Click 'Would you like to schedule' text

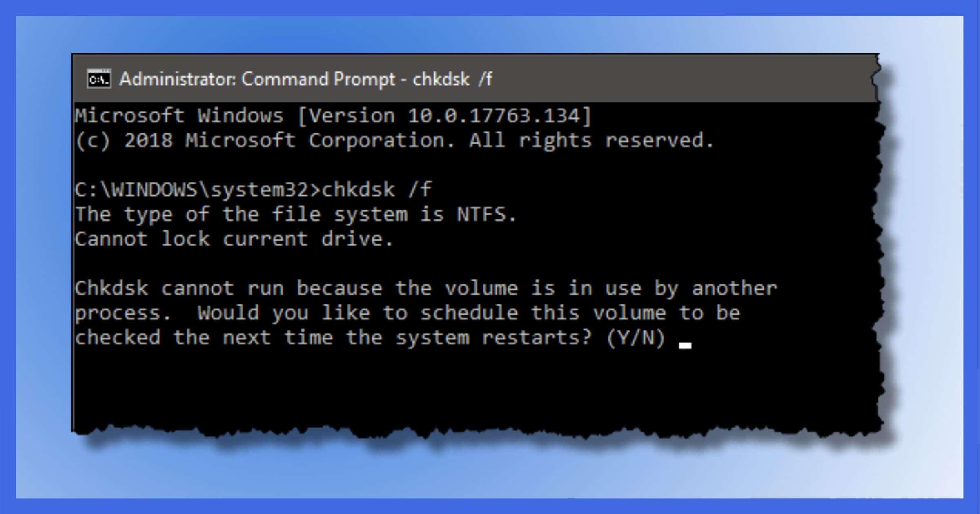pos(358,313)
